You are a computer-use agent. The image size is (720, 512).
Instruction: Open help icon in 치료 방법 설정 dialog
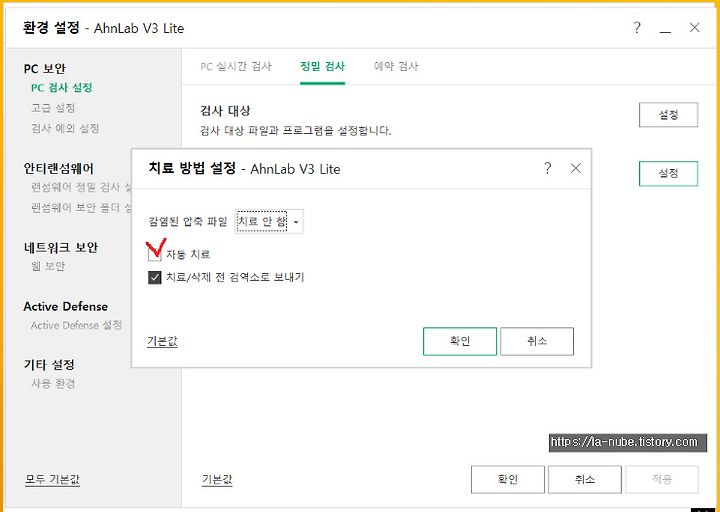point(547,169)
